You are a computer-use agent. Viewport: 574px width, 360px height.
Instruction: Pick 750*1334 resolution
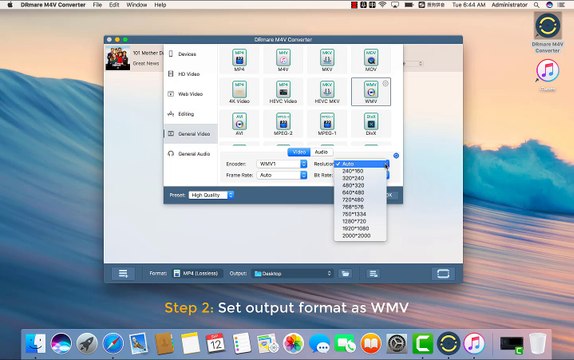(x=360, y=214)
